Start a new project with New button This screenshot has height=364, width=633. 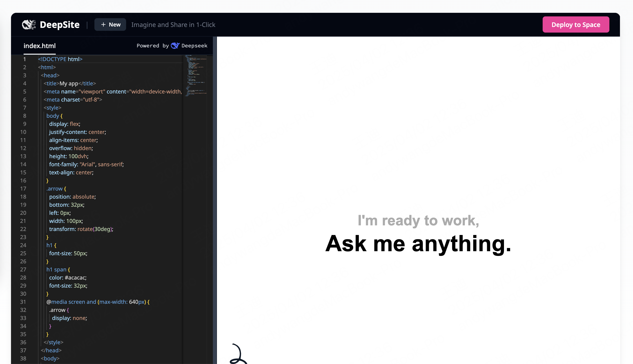pyautogui.click(x=110, y=24)
